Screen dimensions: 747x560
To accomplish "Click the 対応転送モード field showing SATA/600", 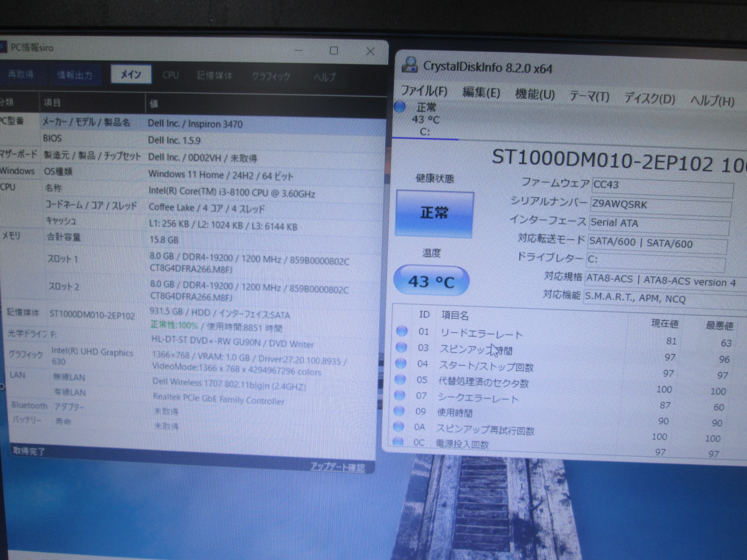I will tap(657, 244).
